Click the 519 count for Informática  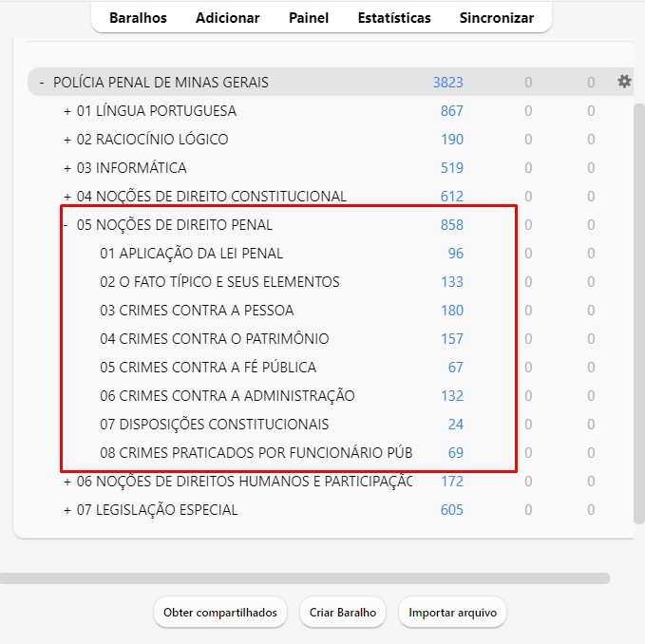(x=451, y=168)
